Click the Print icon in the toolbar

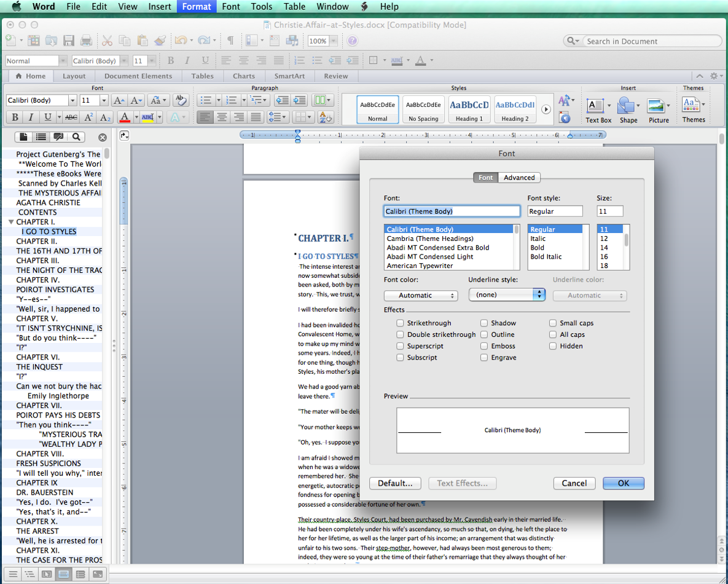pyautogui.click(x=87, y=41)
